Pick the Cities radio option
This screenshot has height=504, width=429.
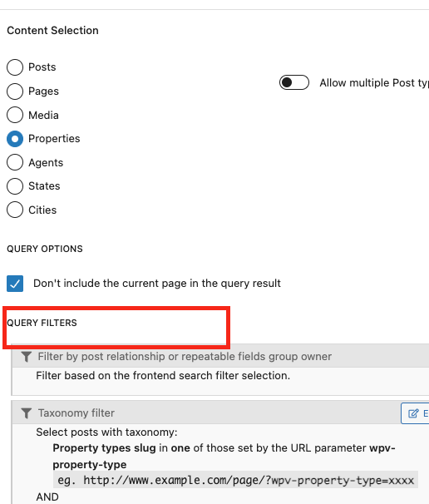tap(15, 210)
